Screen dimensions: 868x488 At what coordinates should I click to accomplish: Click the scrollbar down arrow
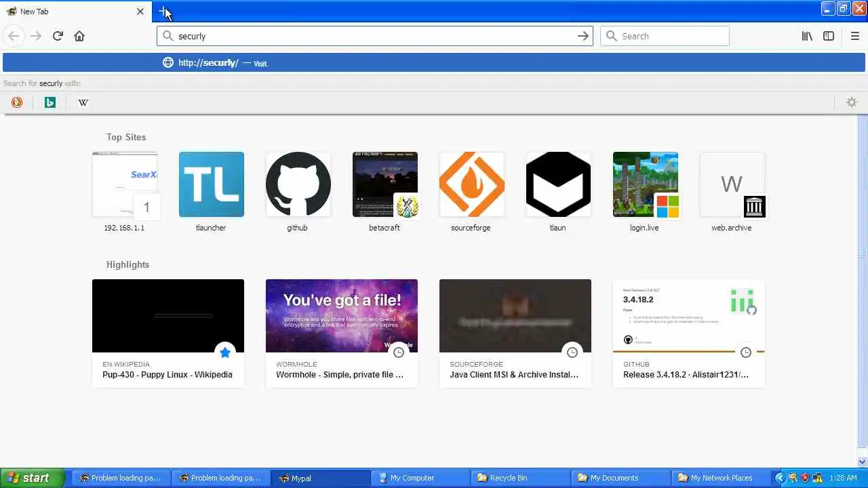tap(863, 462)
